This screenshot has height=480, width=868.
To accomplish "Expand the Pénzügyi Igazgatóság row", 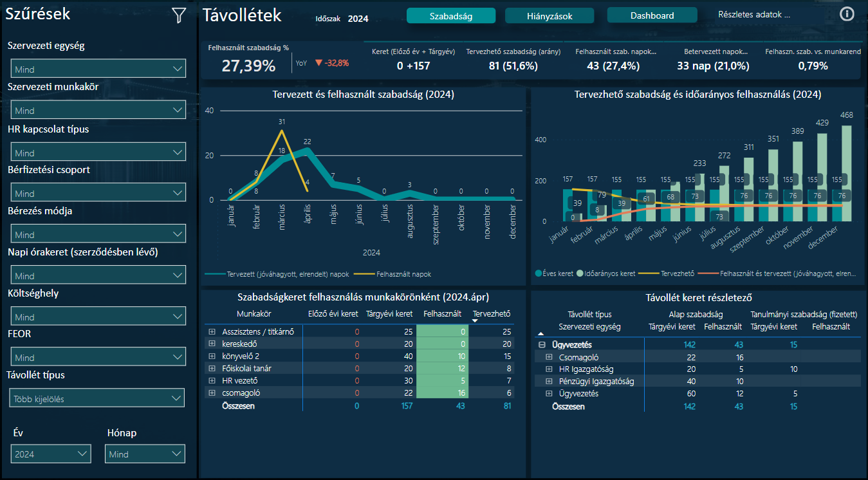I will click(549, 382).
